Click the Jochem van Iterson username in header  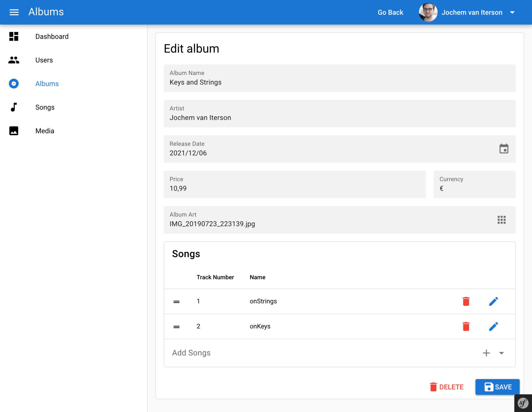click(472, 12)
